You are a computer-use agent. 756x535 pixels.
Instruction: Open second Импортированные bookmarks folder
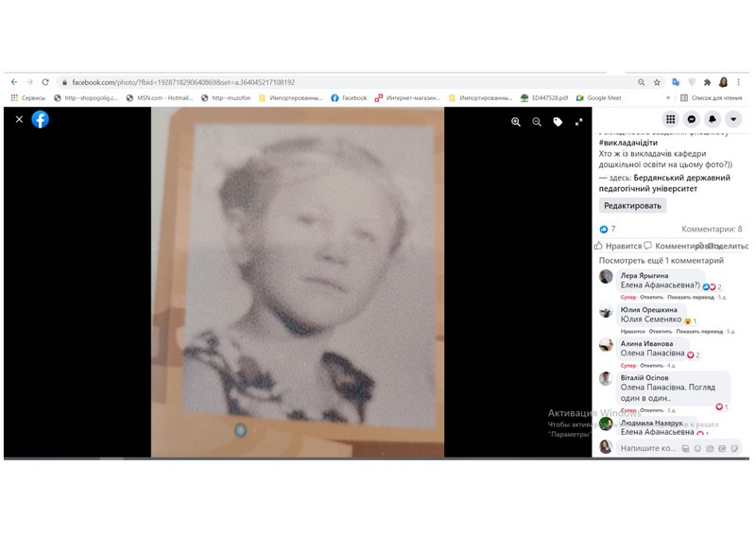pos(480,98)
